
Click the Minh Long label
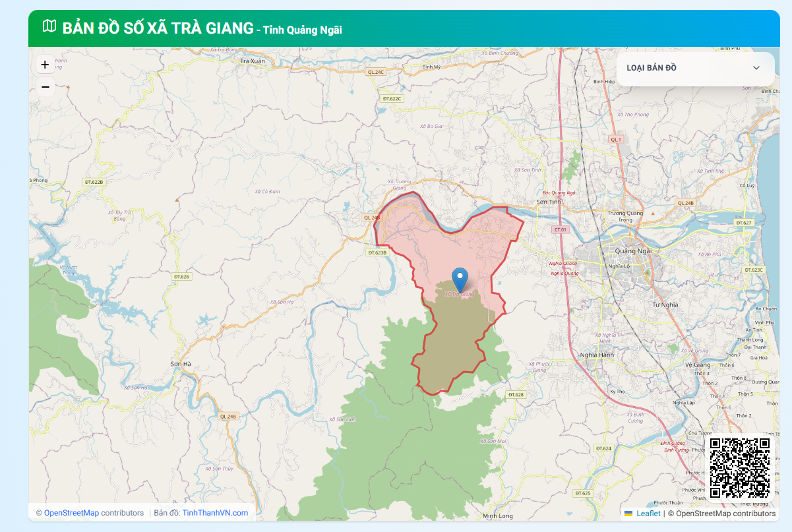[497, 516]
